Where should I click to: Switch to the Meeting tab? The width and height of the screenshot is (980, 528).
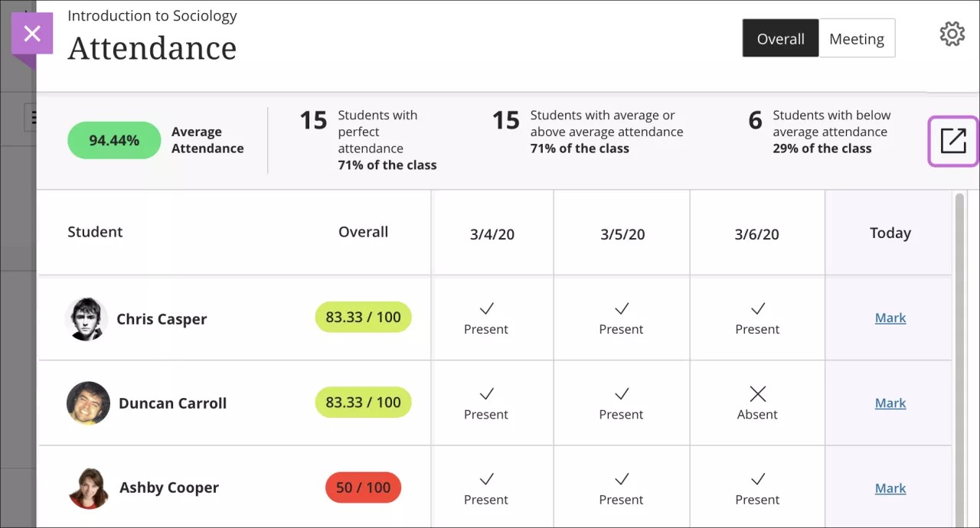click(856, 38)
